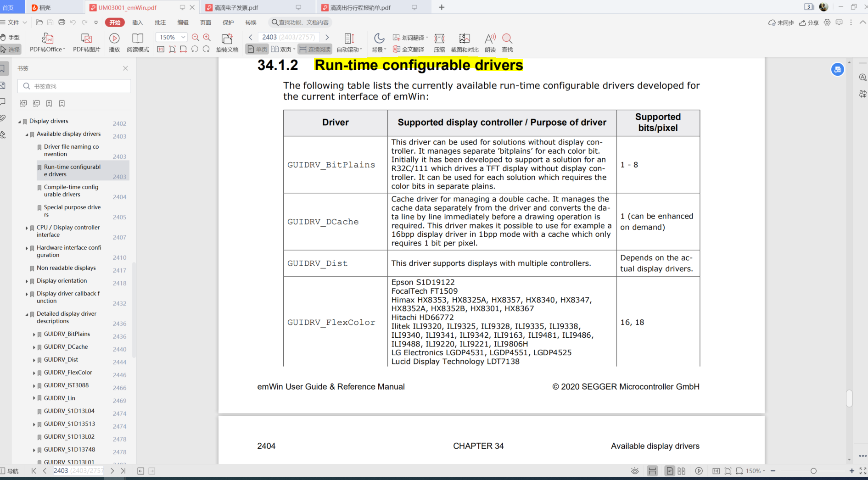This screenshot has height=480, width=868.
Task: Start 播放 slideshow playback
Action: coord(114,43)
